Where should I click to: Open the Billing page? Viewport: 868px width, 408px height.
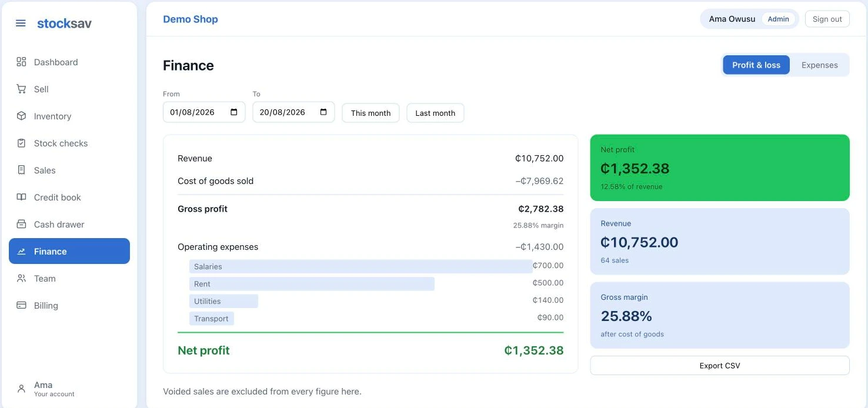(69, 305)
